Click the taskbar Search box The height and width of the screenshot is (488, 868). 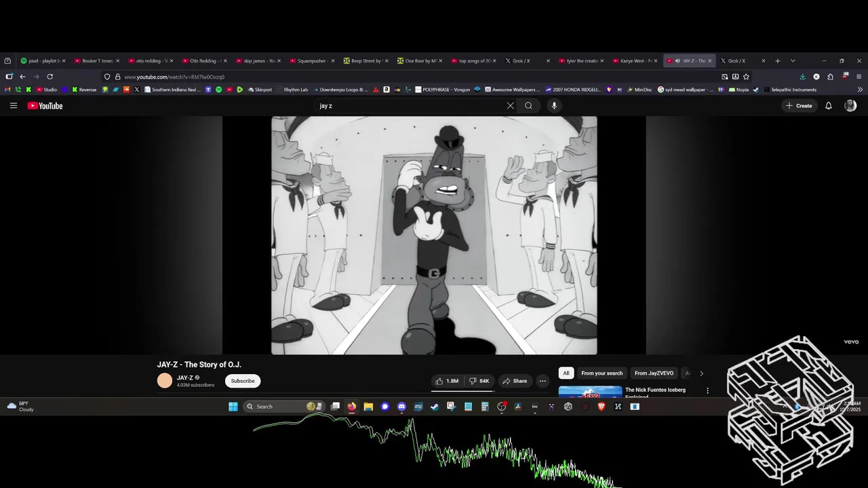[x=283, y=407]
